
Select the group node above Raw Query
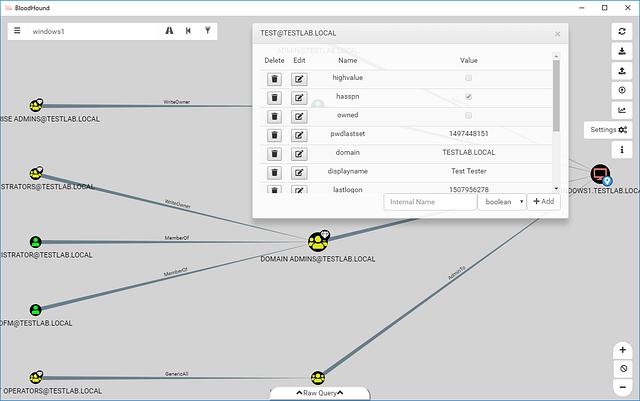click(x=318, y=377)
